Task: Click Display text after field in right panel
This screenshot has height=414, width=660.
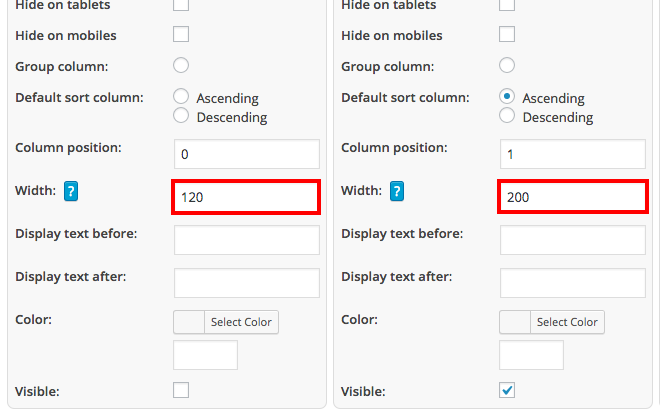Action: [572, 283]
